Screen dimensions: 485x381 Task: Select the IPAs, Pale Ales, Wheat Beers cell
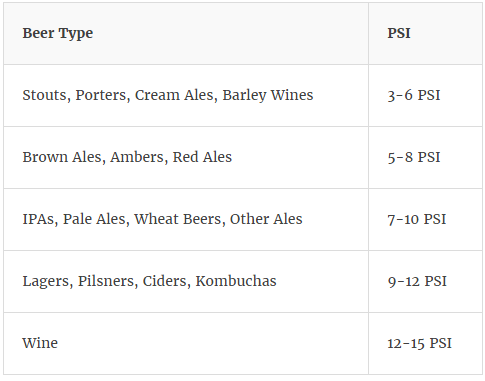[x=186, y=219]
